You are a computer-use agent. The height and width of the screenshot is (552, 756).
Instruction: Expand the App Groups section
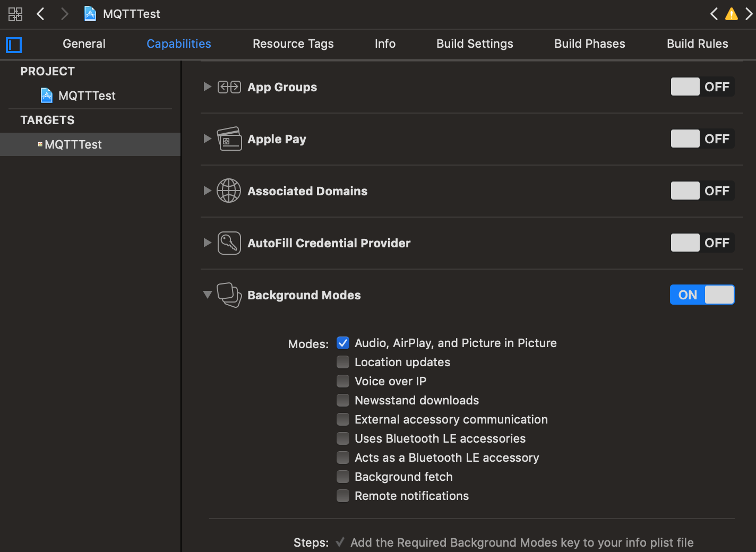pyautogui.click(x=208, y=87)
